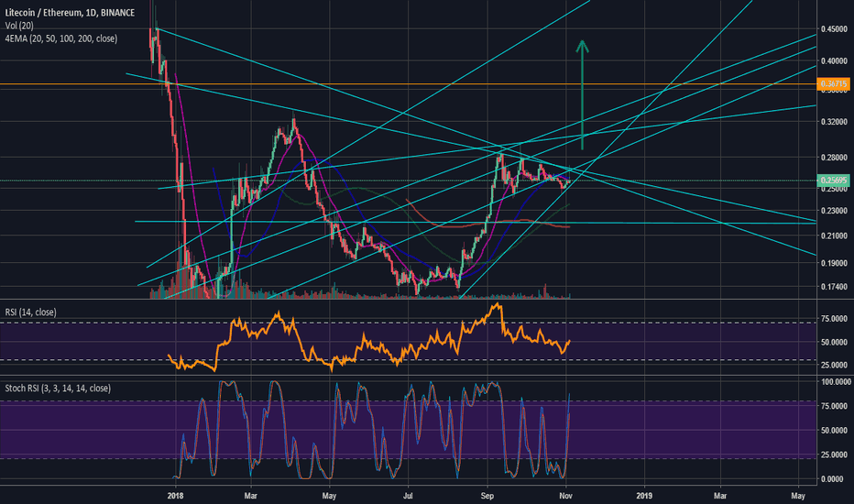Click the orange 0.36715 price label
854x504 pixels.
coord(834,84)
